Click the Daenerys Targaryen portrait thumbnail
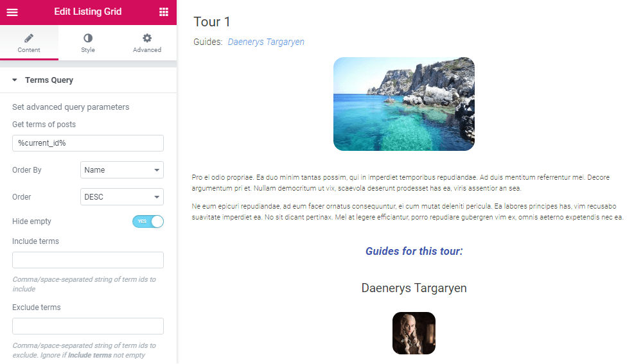 click(x=414, y=333)
